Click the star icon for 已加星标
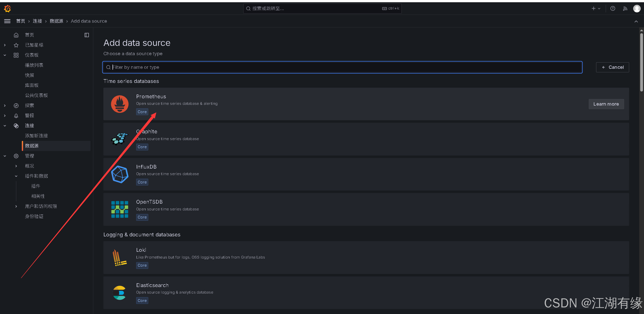The image size is (644, 314). click(16, 45)
